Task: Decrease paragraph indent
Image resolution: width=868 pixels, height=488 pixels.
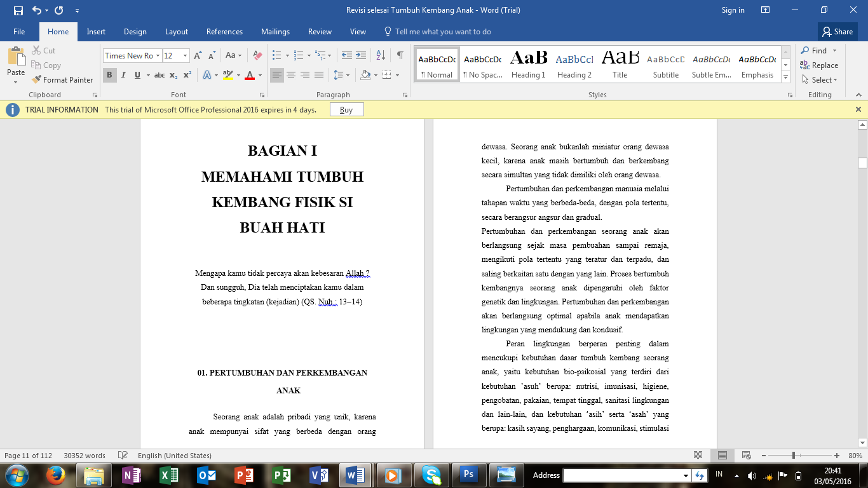Action: coord(347,56)
